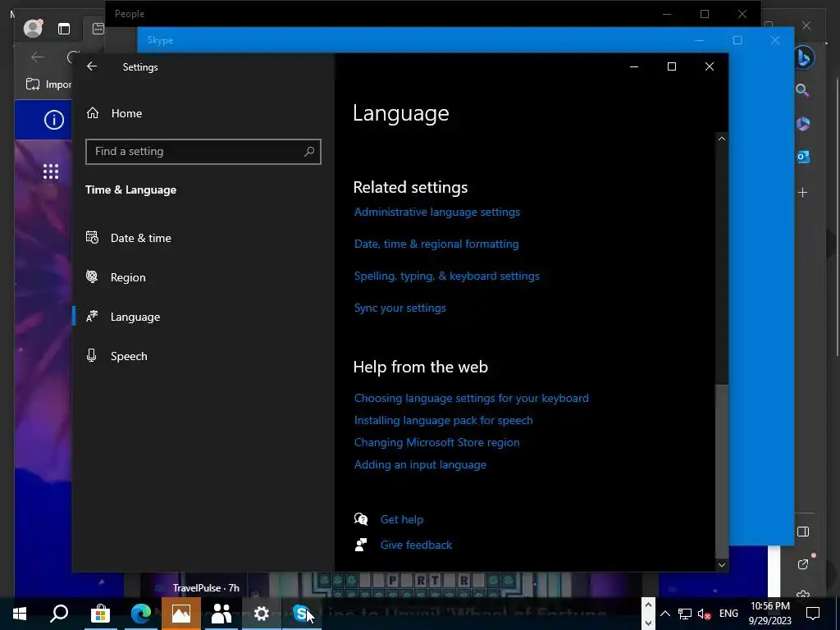The width and height of the screenshot is (840, 630).
Task: Close the Settings window
Action: (x=710, y=66)
